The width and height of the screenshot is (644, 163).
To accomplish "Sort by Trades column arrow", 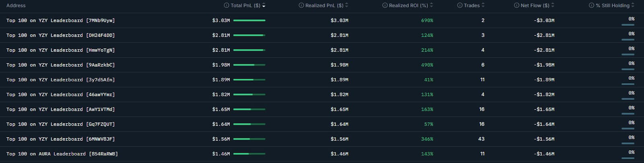I will (483, 6).
